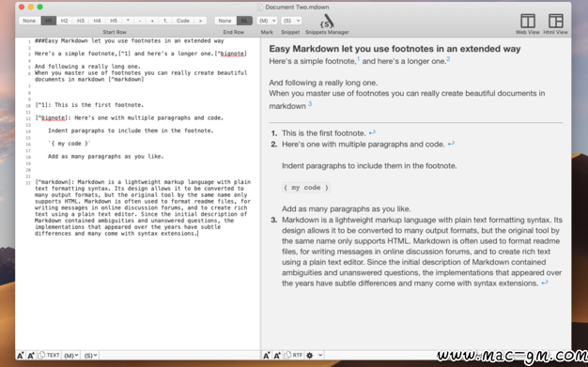The width and height of the screenshot is (588, 367).
Task: Place cursor at end of editor text
Action: click(x=197, y=234)
